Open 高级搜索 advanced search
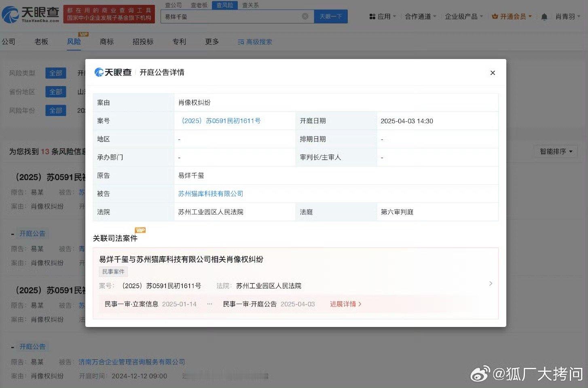The height and width of the screenshot is (388, 588). (x=255, y=42)
